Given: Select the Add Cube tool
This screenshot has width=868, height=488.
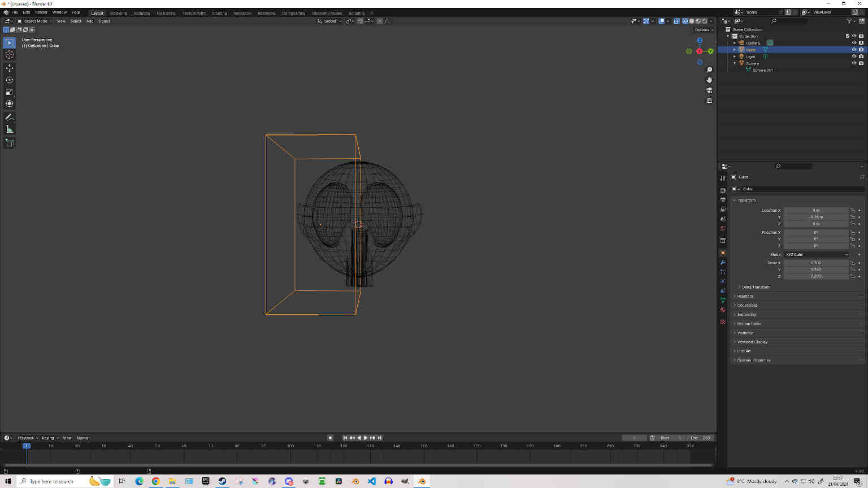Looking at the screenshot, I should click(x=9, y=143).
